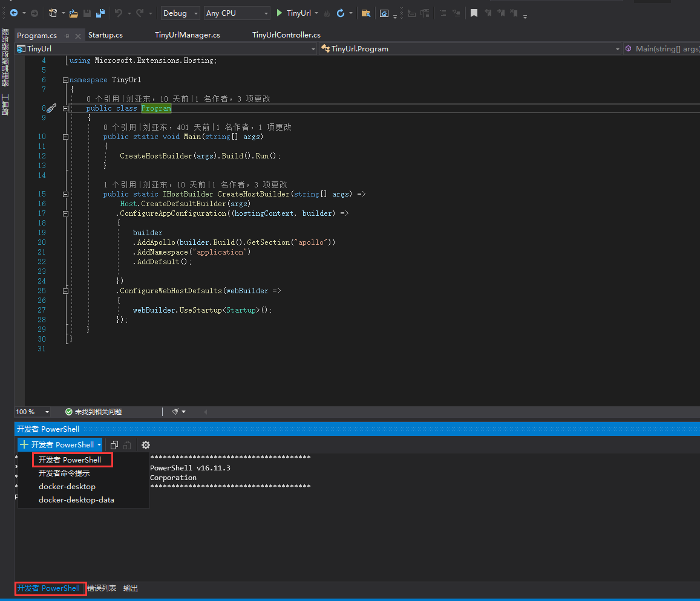Expand the TinyUrl launch profile dropdown arrow
The width and height of the screenshot is (700, 601).
316,13
